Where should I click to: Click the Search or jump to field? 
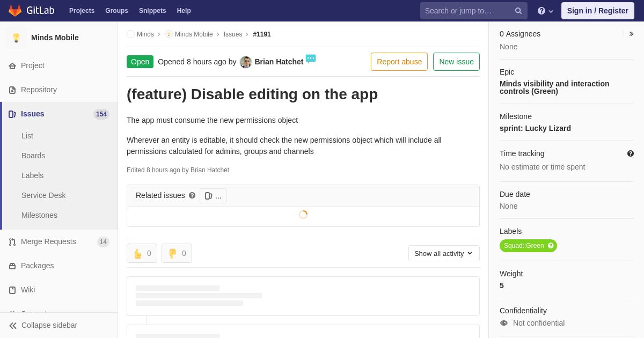[x=467, y=11]
